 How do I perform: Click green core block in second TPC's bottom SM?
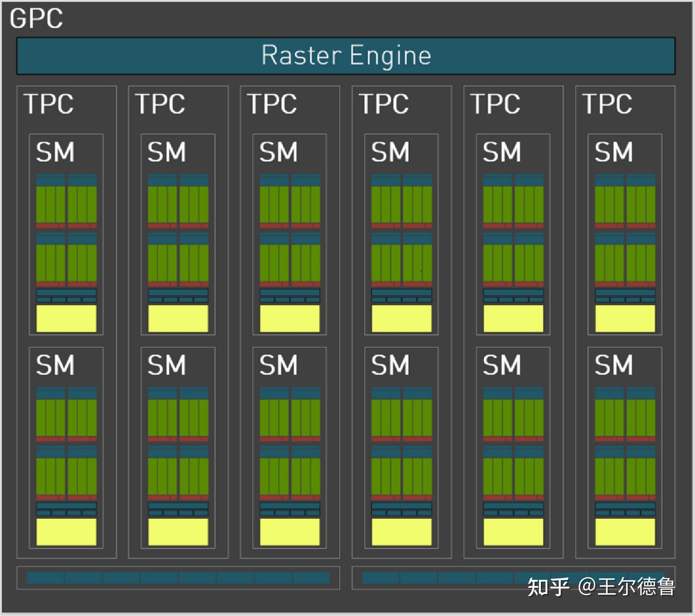(162, 418)
